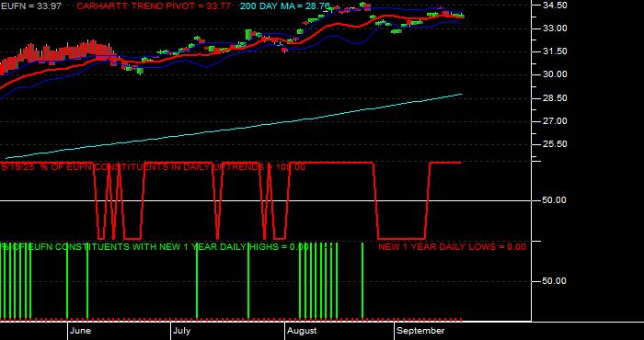Click the 50.00 label of the new highs panel
This screenshot has height=340, width=644.
click(555, 281)
